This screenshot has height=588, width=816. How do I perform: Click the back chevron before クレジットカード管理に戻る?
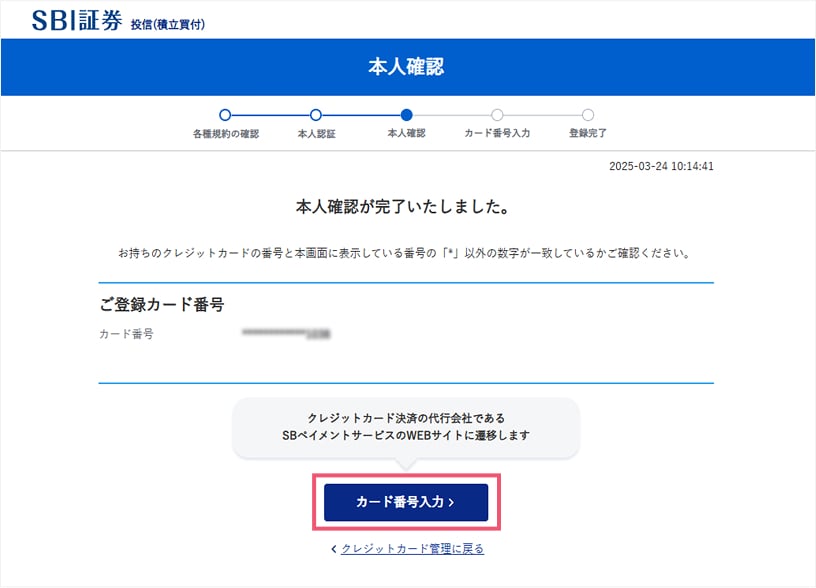[x=333, y=547]
